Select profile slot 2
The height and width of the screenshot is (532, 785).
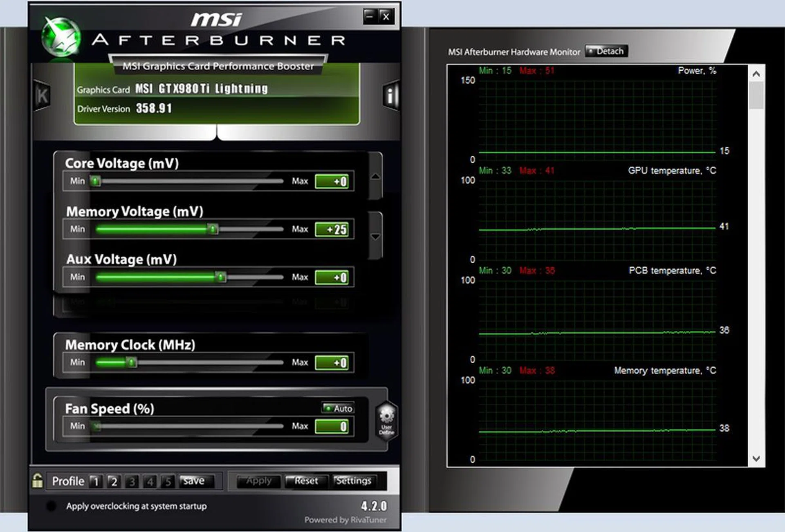tap(114, 481)
